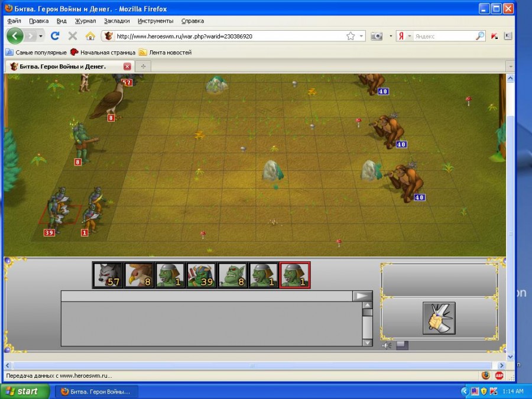Click the search magnifier button
Viewport: 532px width, 399px height.
[x=480, y=36]
